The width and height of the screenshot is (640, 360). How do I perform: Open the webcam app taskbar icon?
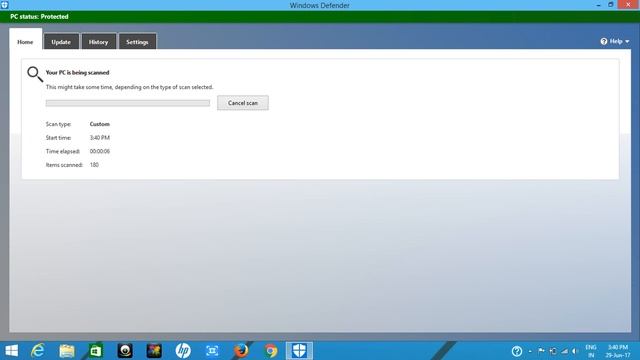pyautogui.click(x=125, y=351)
